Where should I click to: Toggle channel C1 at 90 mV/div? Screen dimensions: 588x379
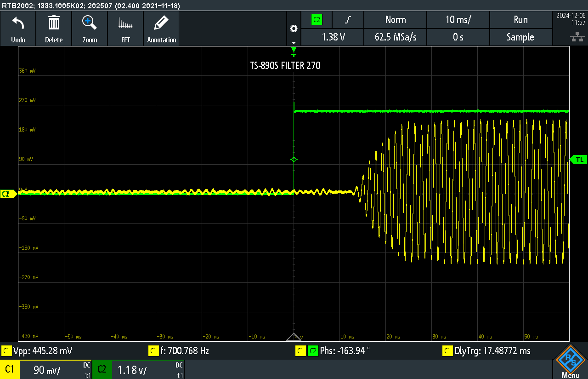(46, 370)
